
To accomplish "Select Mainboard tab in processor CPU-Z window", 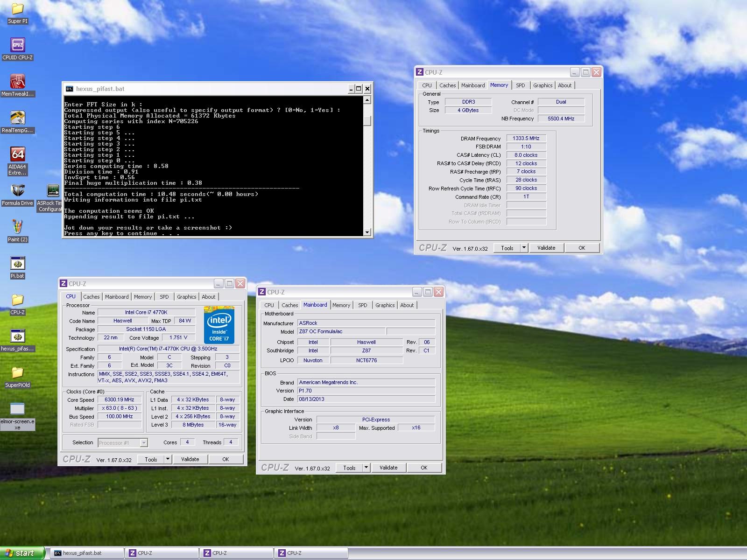I will [117, 297].
